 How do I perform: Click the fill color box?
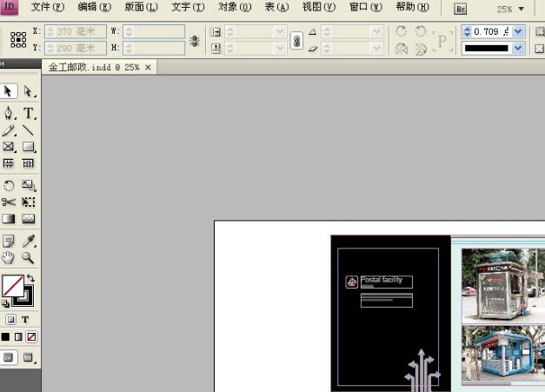pos(13,286)
